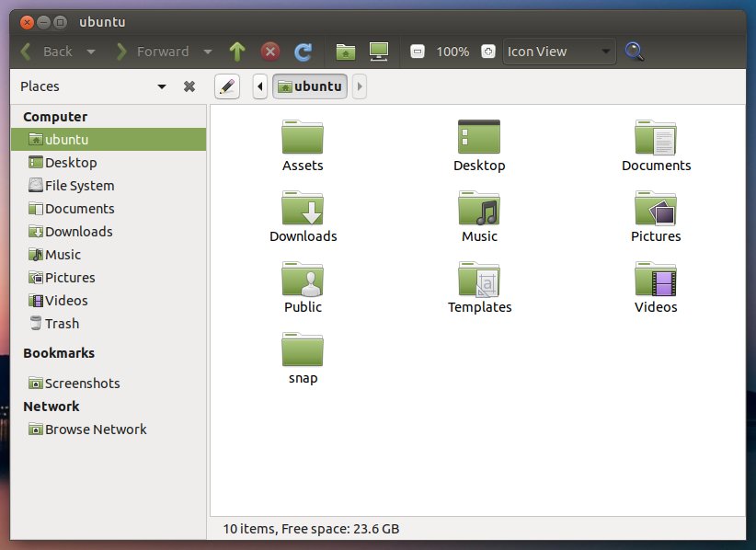Image resolution: width=756 pixels, height=550 pixels.
Task: Click the Network section heading
Action: 52,407
